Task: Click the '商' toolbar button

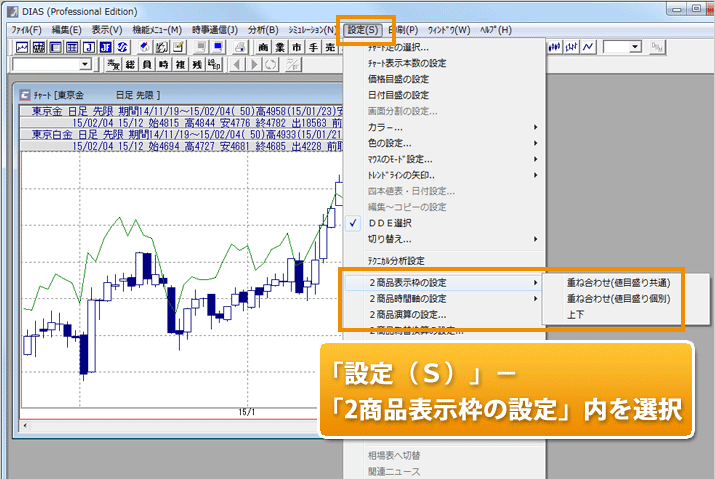Action: (263, 47)
